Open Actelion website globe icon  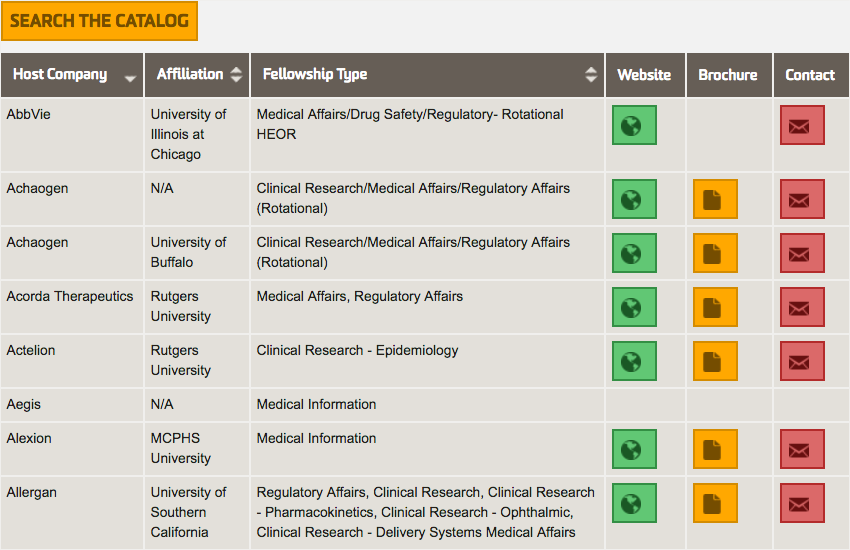coord(634,361)
